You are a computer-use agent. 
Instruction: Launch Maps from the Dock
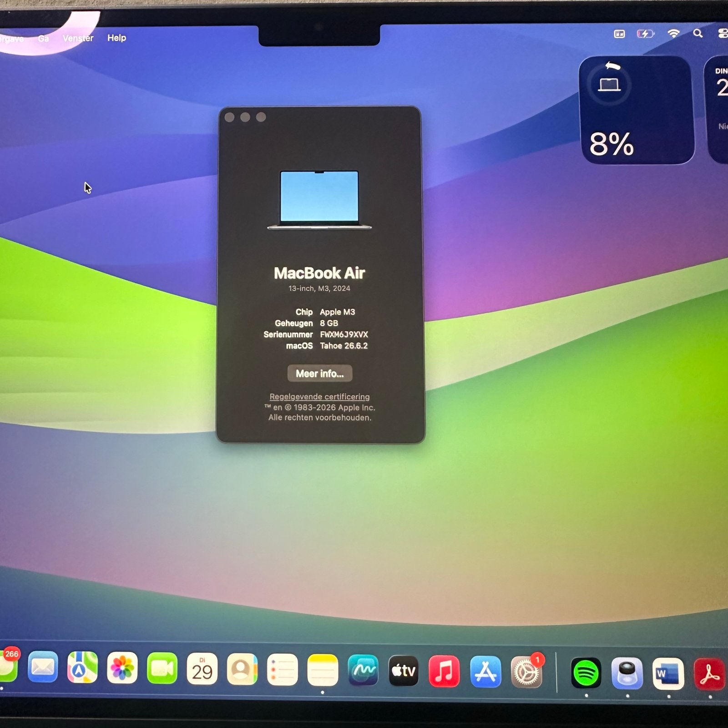click(82, 667)
